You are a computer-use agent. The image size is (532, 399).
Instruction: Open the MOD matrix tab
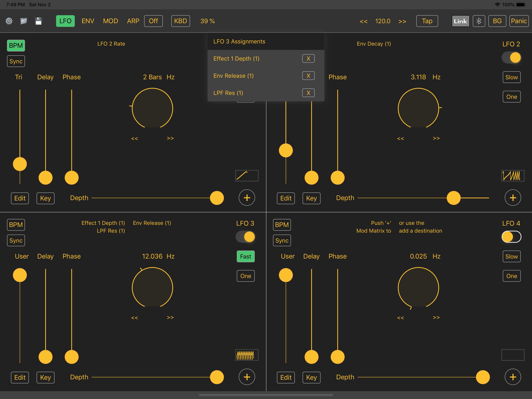tap(110, 21)
